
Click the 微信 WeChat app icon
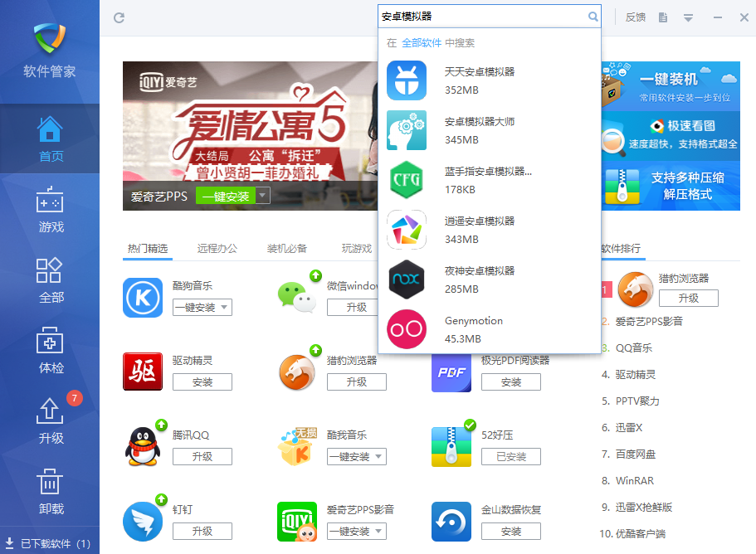pos(297,298)
